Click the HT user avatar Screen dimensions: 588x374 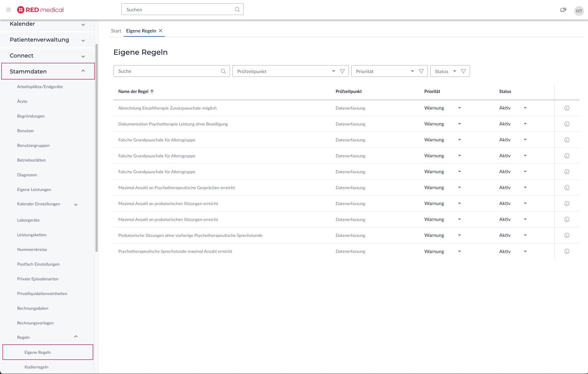(x=579, y=11)
